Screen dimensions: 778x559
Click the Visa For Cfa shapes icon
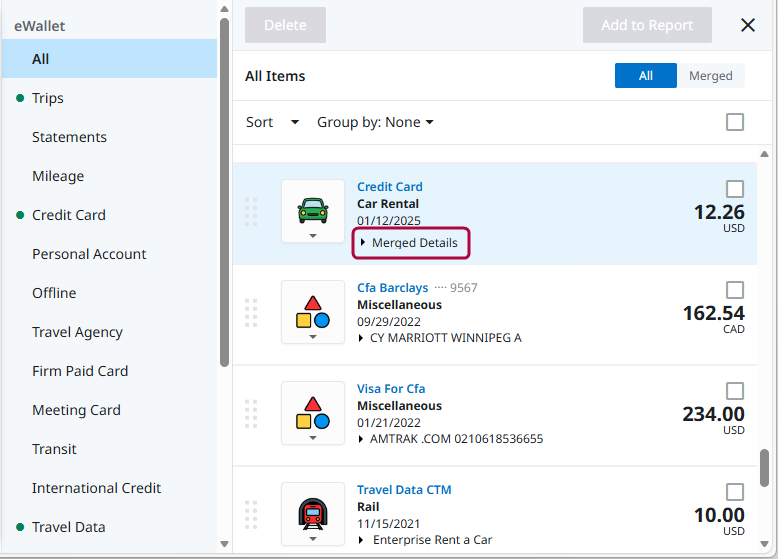(313, 412)
